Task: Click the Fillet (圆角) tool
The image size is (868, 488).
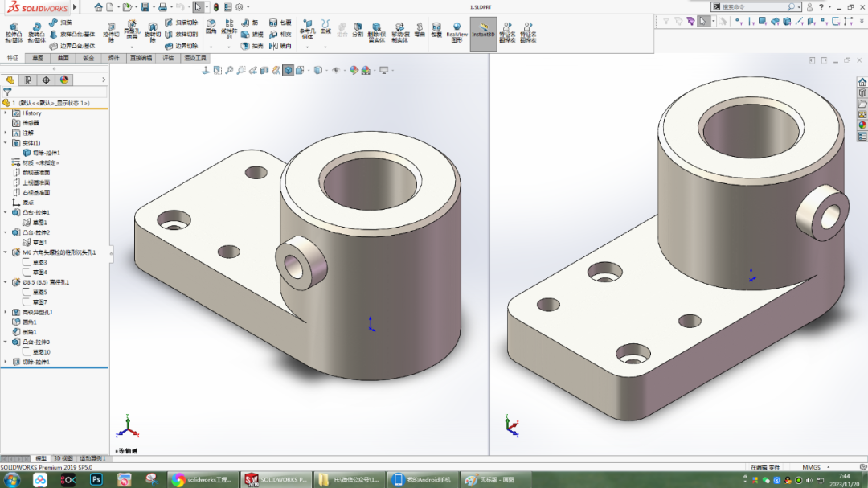Action: pos(211,27)
